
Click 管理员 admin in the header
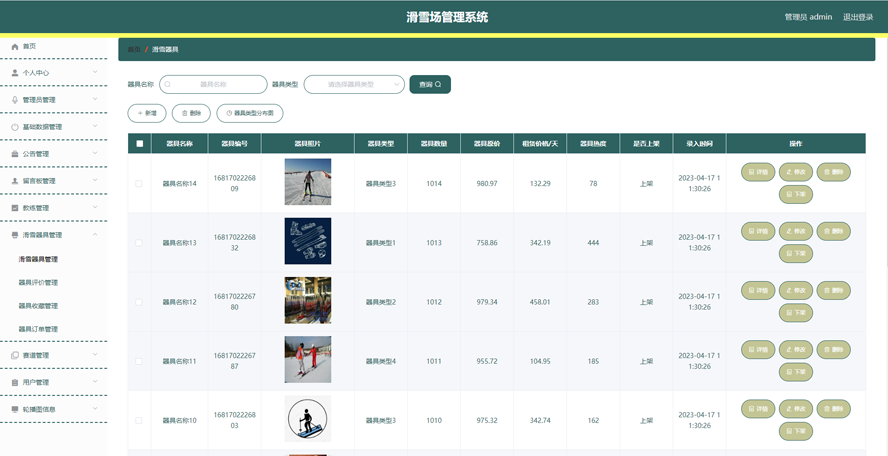coord(808,17)
